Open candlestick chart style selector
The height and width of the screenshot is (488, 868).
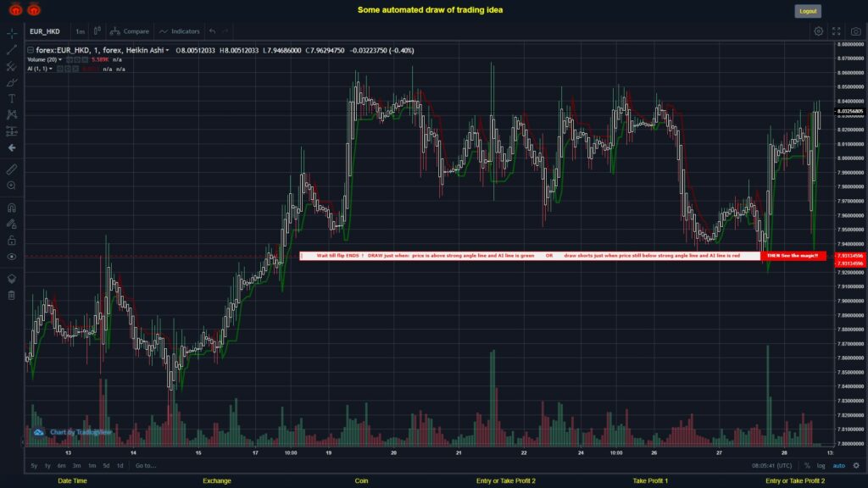click(97, 31)
